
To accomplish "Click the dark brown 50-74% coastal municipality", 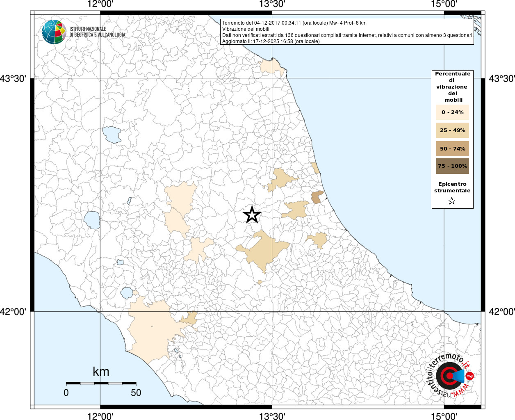I will (x=317, y=197).
